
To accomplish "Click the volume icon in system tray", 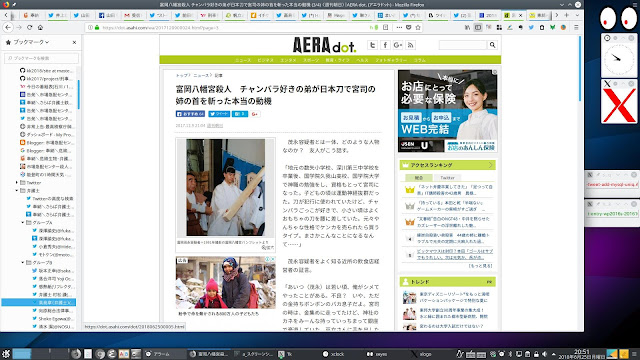I will tap(544, 354).
